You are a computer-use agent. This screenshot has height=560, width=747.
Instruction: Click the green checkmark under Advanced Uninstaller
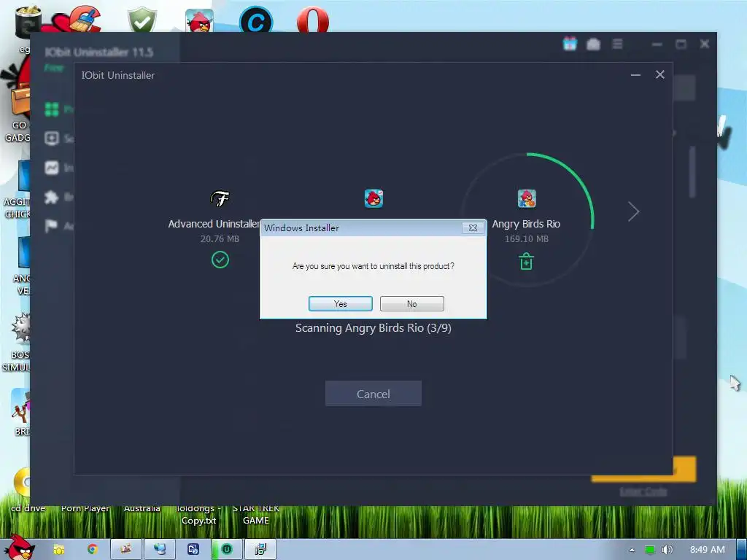(220, 260)
